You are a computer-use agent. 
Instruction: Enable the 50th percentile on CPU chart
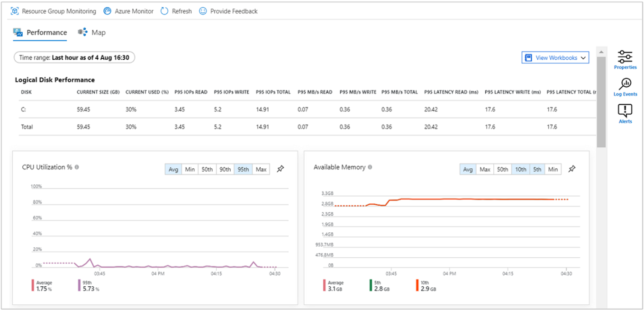[x=207, y=169]
